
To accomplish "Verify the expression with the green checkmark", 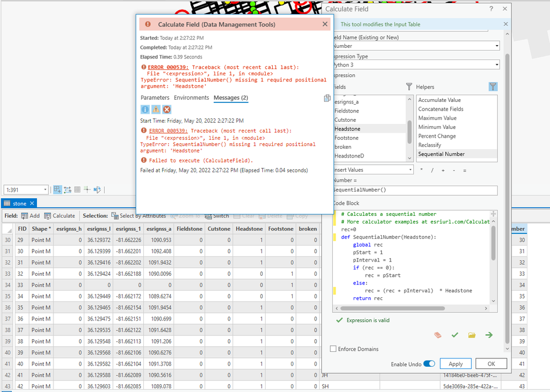I will [x=455, y=335].
